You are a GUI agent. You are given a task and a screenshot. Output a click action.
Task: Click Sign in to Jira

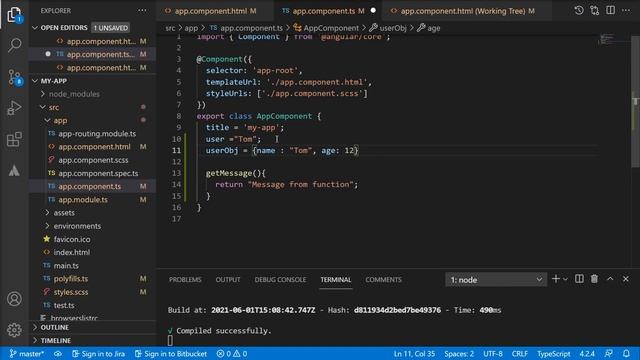(98, 353)
